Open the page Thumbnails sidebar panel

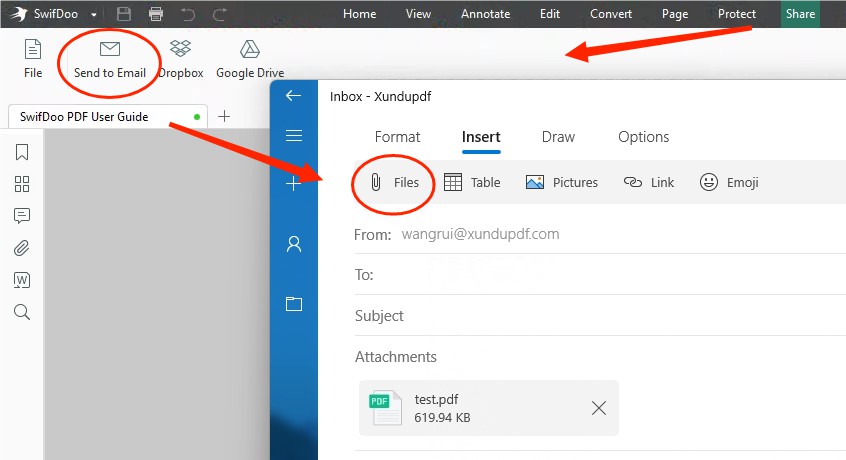tap(22, 184)
